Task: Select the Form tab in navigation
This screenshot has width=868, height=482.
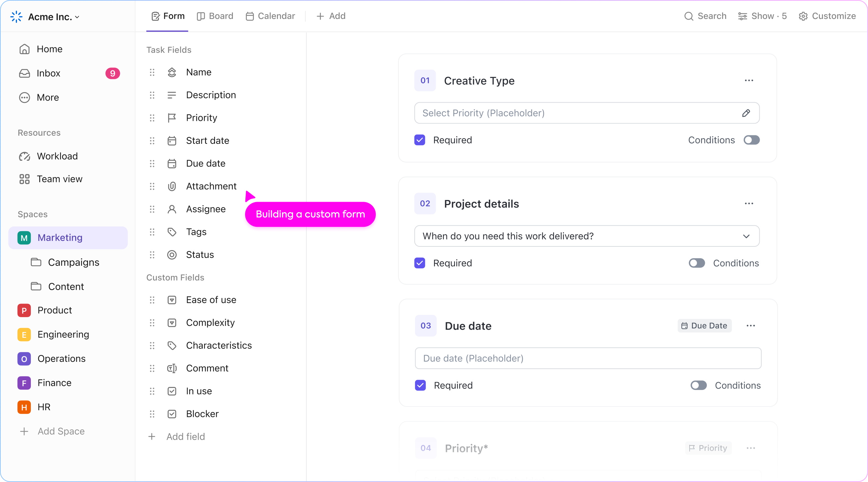Action: tap(168, 16)
